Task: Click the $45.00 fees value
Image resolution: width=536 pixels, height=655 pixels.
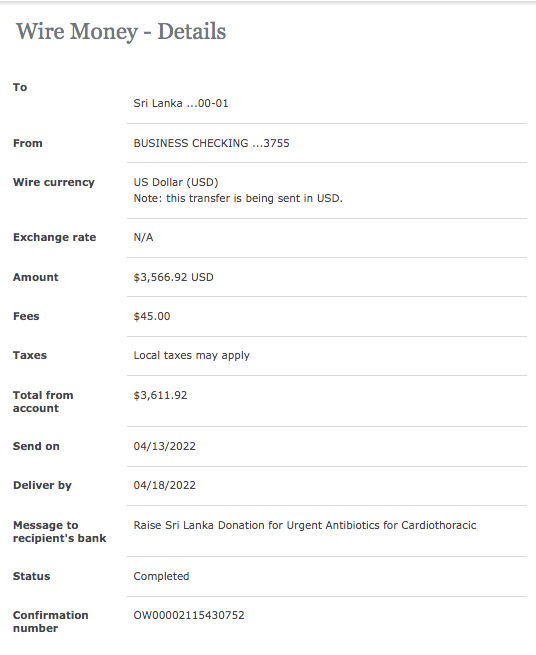Action: point(152,316)
